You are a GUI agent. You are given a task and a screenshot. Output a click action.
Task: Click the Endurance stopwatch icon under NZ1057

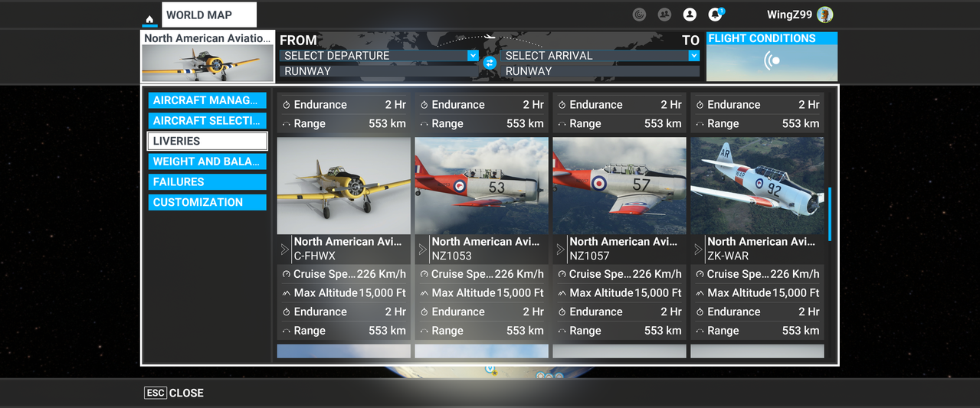(x=562, y=312)
